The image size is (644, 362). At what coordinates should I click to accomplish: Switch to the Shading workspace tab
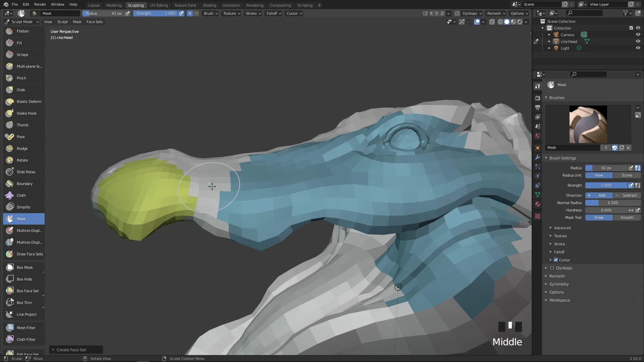(209, 5)
